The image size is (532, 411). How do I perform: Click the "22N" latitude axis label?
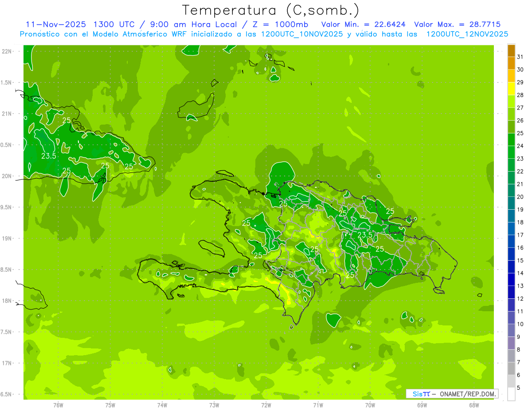point(7,51)
